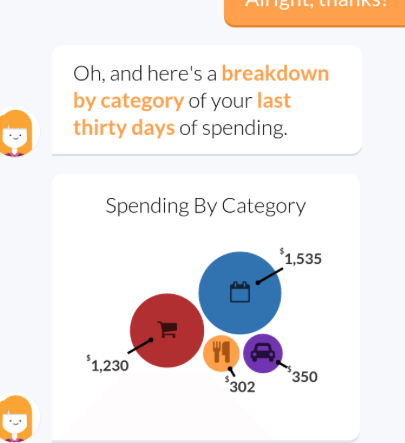Click the assistant avatar beside the message
Viewport: 405px width, 443px height.
click(x=17, y=132)
